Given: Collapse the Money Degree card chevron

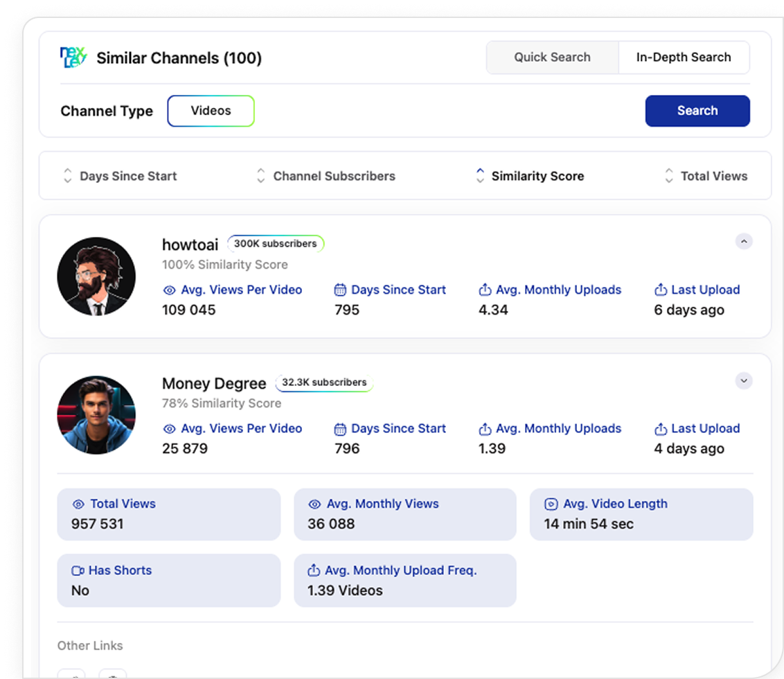Looking at the screenshot, I should 744,381.
